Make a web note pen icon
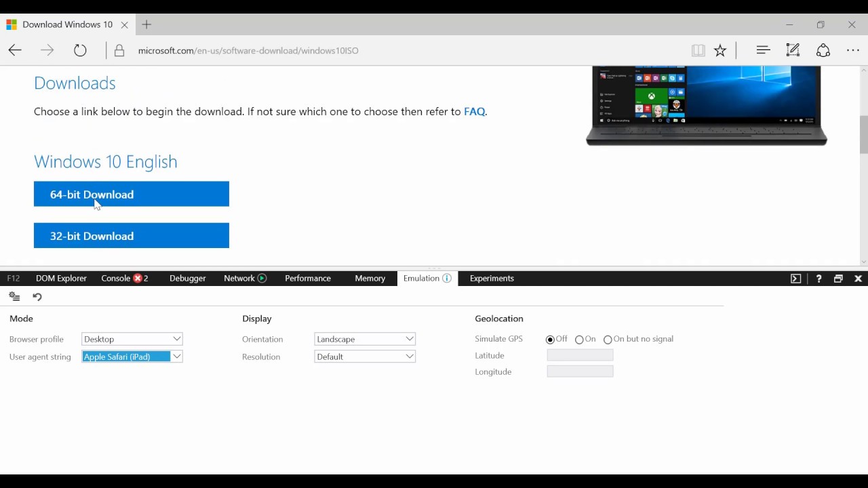The width and height of the screenshot is (868, 488). (x=793, y=50)
